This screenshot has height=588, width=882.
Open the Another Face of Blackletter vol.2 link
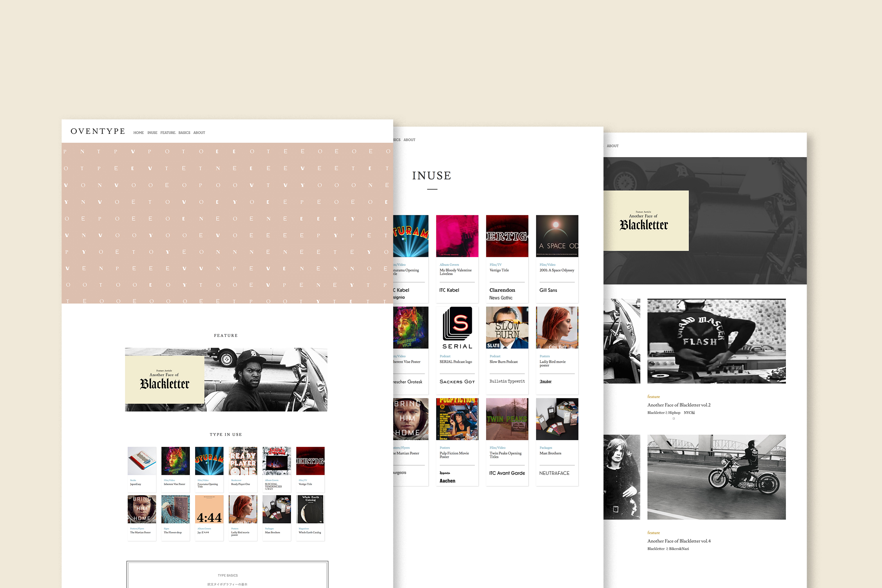[x=678, y=405]
